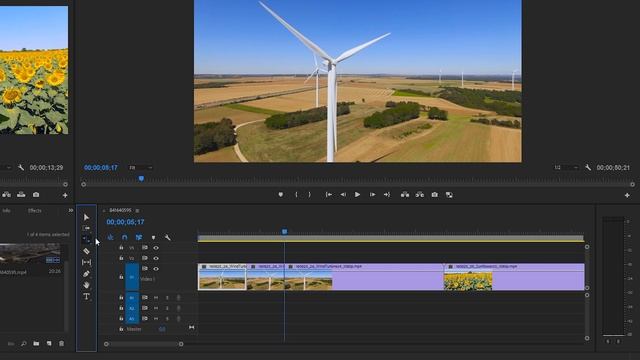Screen dimensions: 640x360
Task: Open Source Monitor settings wrench
Action: click(x=21, y=167)
